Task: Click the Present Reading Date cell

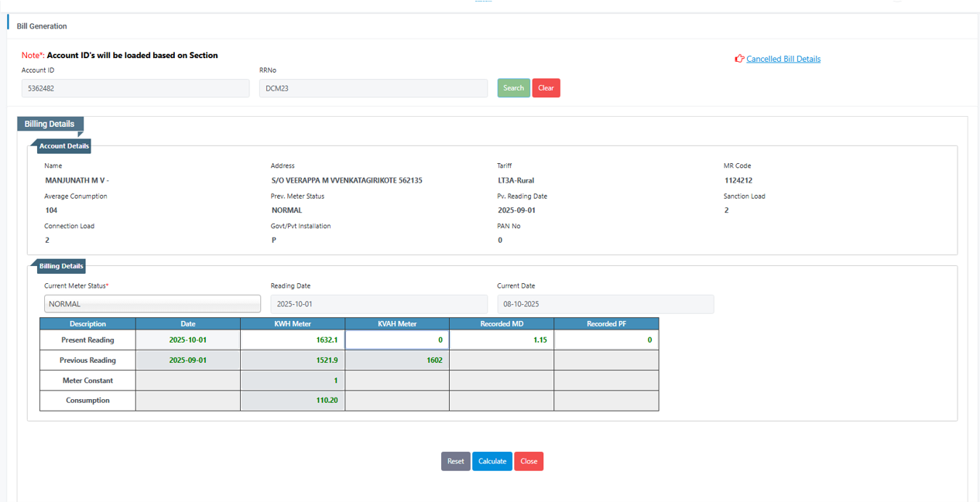Action: 188,340
